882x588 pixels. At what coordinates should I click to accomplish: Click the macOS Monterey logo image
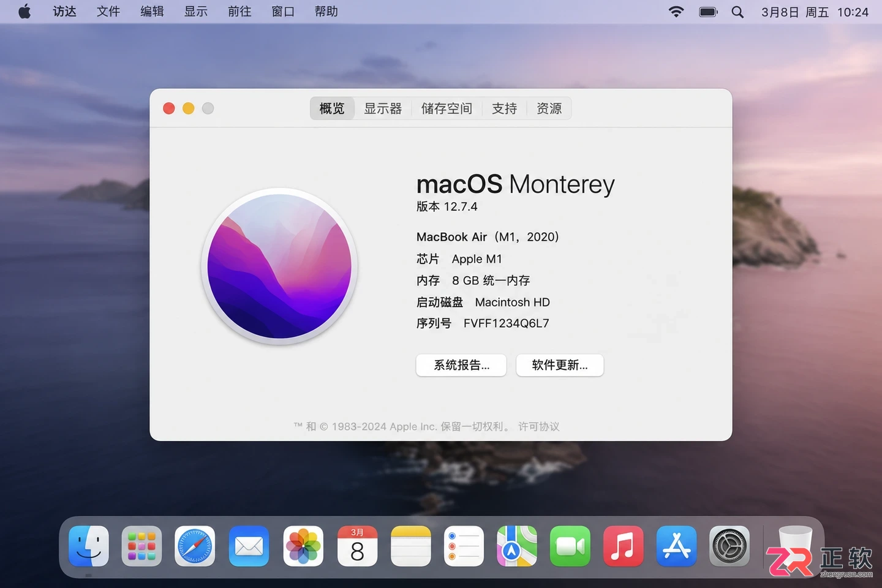(279, 266)
